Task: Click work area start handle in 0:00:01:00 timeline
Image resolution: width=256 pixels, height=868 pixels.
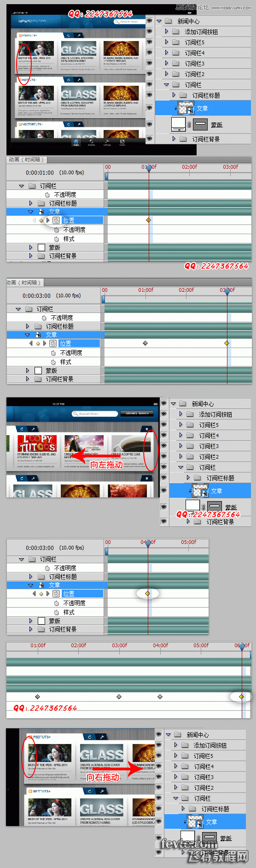Action: (107, 176)
